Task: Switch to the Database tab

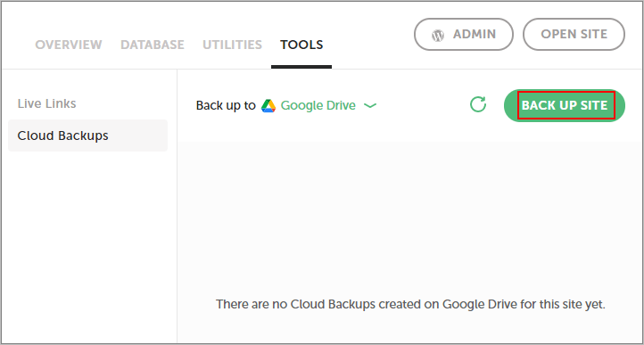Action: point(153,45)
